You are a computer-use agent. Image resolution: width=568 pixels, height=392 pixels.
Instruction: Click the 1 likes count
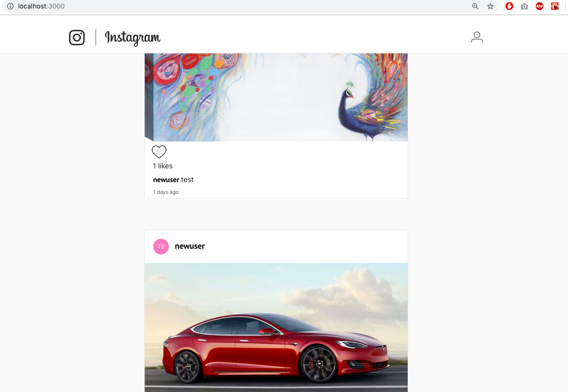[x=163, y=166]
